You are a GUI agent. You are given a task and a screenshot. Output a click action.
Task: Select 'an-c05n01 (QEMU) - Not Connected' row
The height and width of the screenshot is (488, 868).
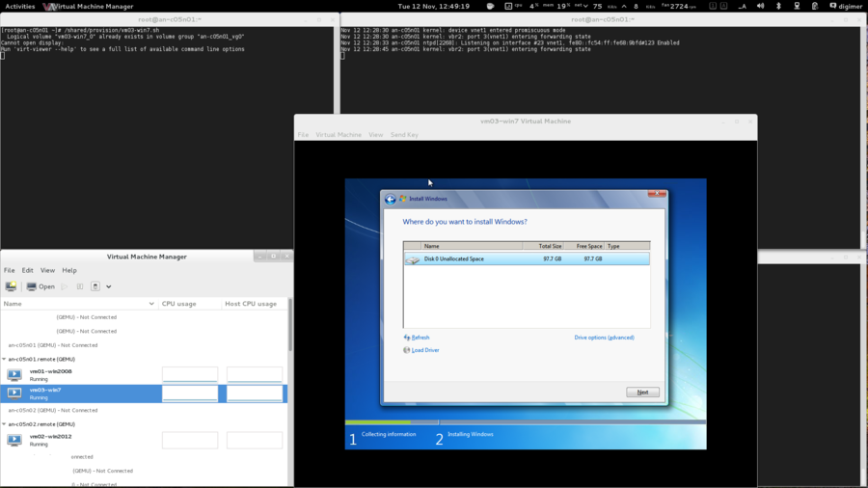coord(144,345)
